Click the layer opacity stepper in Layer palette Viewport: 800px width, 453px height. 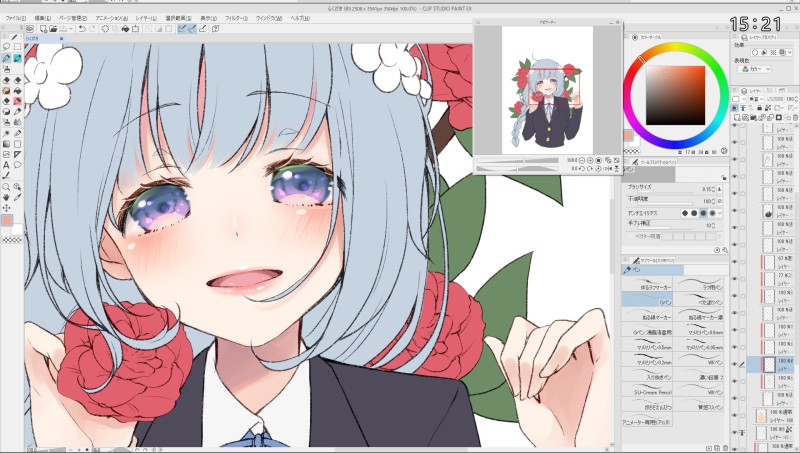click(x=796, y=99)
